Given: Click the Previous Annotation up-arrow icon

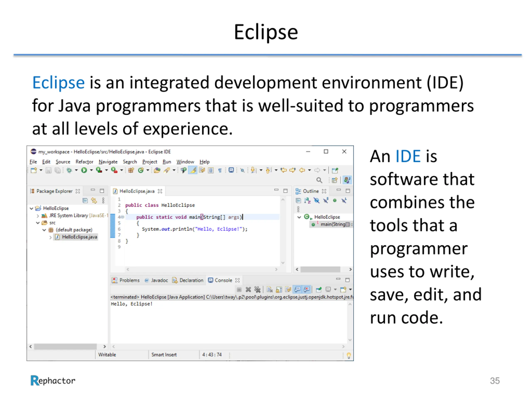Looking at the screenshot, I should coord(268,170).
